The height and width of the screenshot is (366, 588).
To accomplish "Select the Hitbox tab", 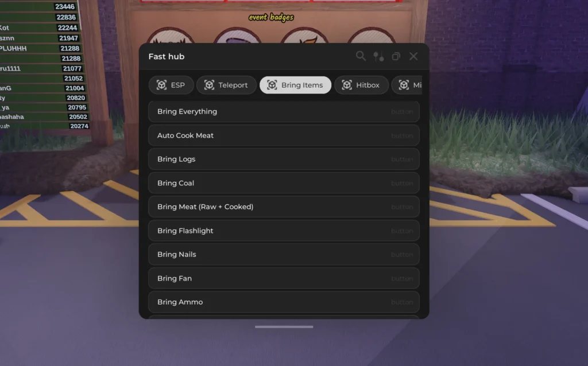I will [x=361, y=85].
